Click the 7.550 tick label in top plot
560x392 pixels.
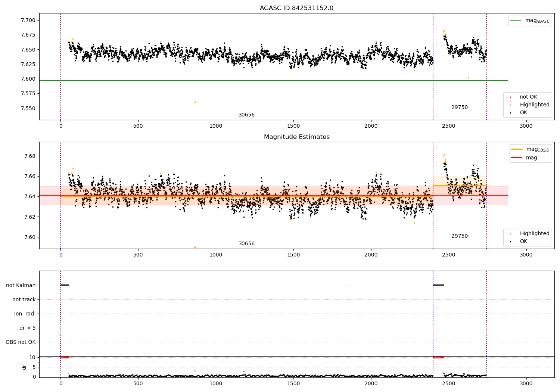coord(28,108)
